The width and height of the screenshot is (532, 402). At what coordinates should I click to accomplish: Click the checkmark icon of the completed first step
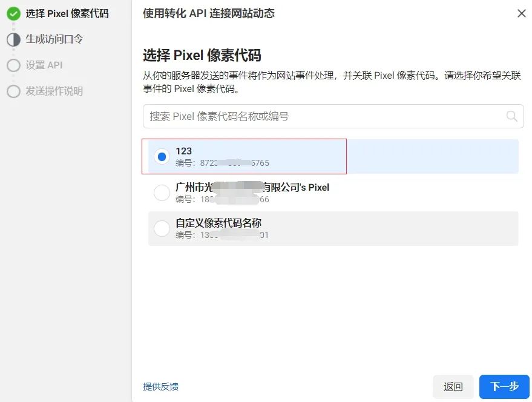pyautogui.click(x=13, y=13)
